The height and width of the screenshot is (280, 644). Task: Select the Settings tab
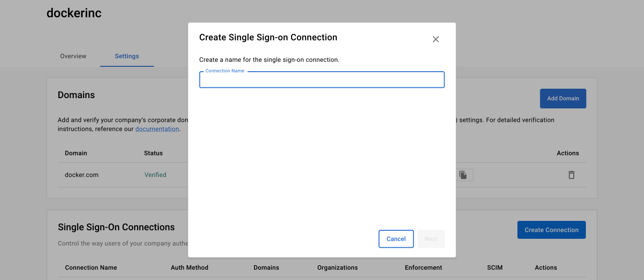point(127,56)
